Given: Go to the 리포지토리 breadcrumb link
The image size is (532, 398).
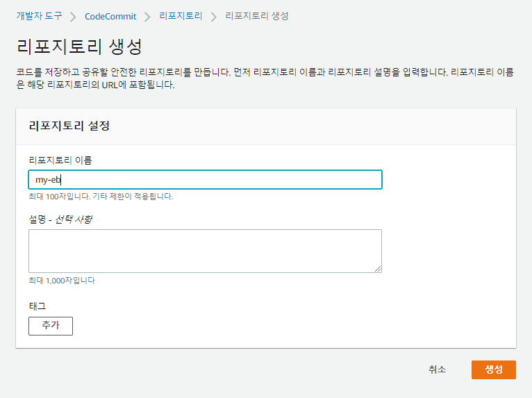Looking at the screenshot, I should 181,16.
